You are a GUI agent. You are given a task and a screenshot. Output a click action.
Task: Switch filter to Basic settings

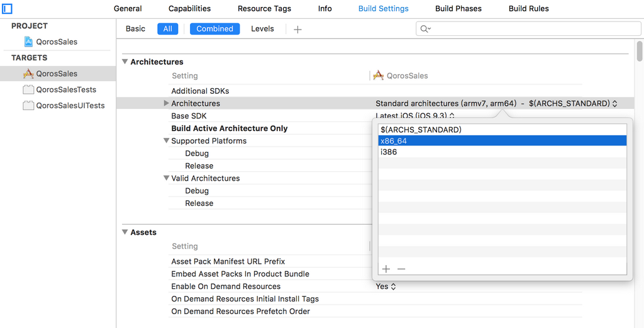click(x=135, y=29)
